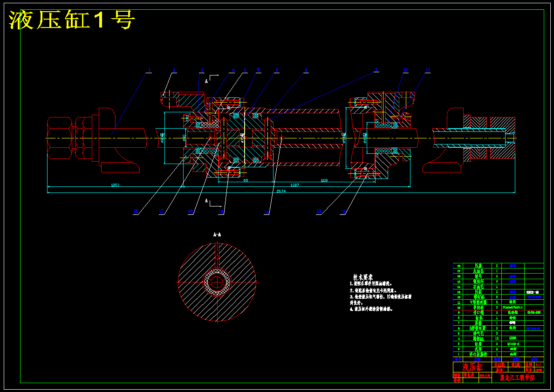Click the 材料 column header
The image size is (554, 392).
click(516, 359)
